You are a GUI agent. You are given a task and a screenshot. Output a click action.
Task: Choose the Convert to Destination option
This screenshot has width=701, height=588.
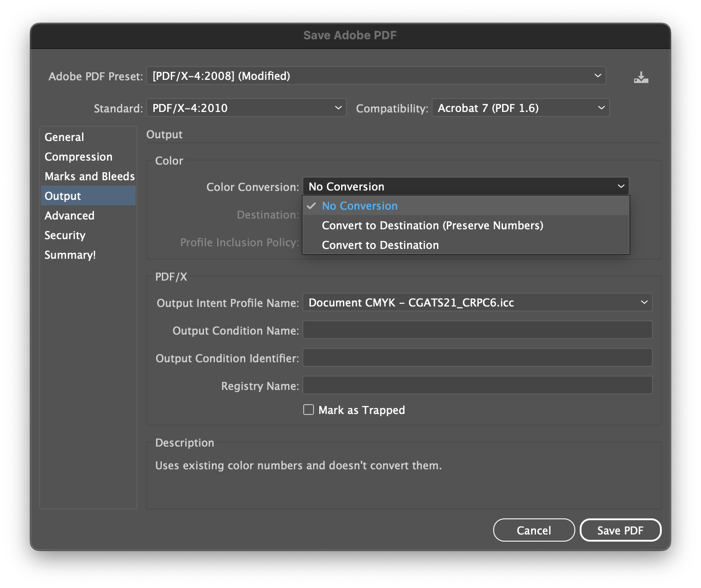pyautogui.click(x=466, y=245)
